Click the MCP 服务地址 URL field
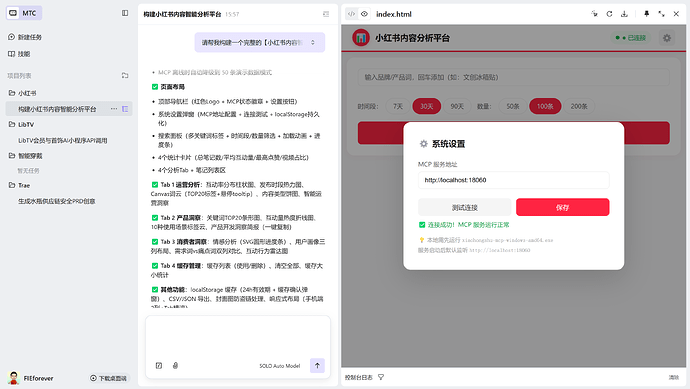 (x=514, y=180)
